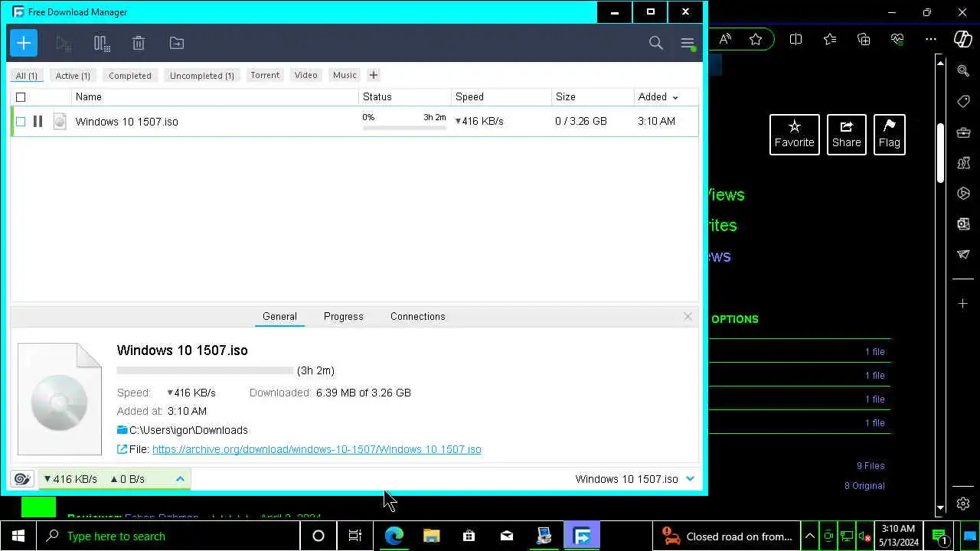This screenshot has height=551, width=980.
Task: Click the blue plus add download button
Action: coord(24,43)
